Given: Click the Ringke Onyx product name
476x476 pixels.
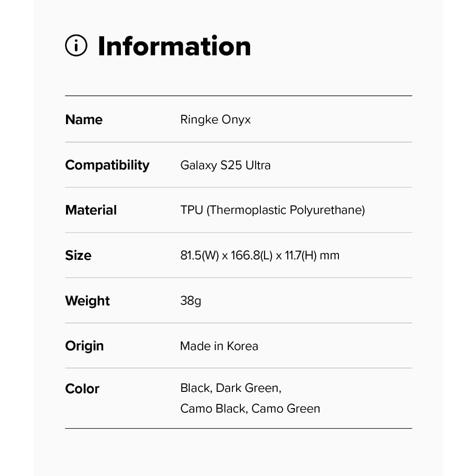Looking at the screenshot, I should pyautogui.click(x=215, y=120).
